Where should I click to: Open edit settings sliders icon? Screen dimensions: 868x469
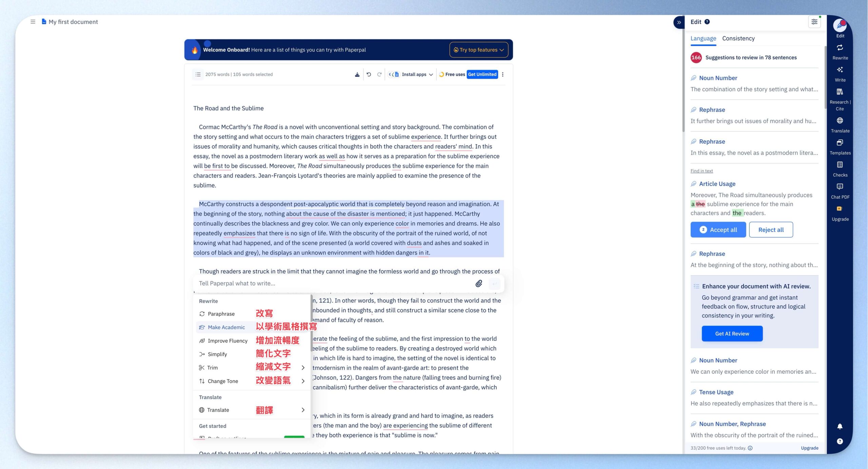[814, 22]
